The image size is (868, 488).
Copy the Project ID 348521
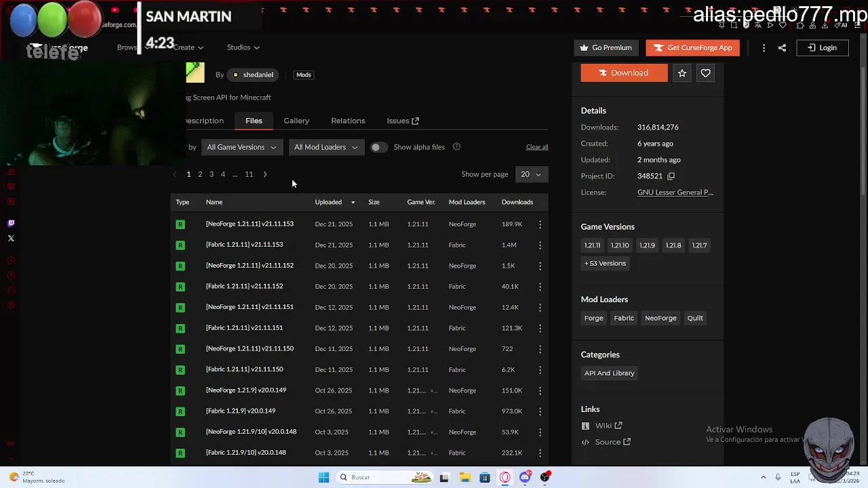pos(671,176)
